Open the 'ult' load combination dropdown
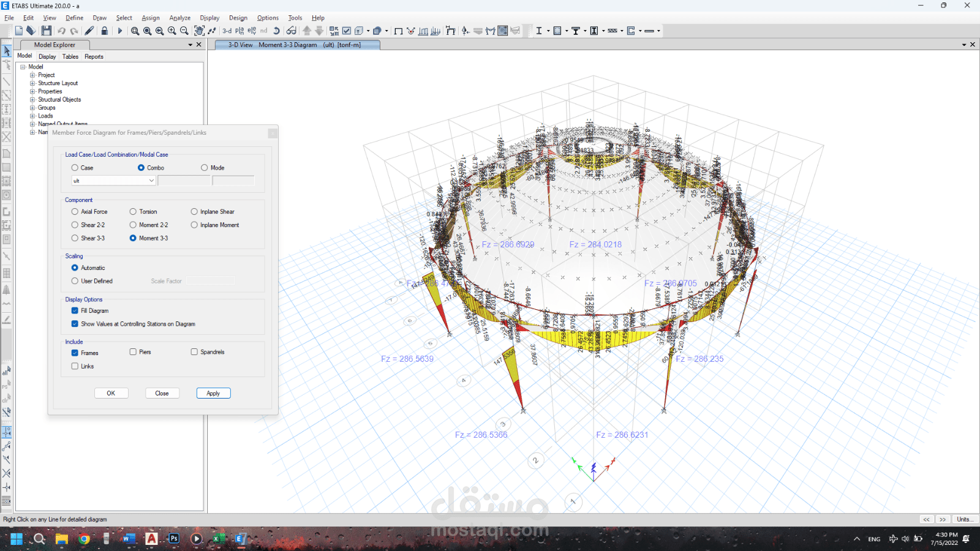The width and height of the screenshot is (980, 551). click(151, 181)
